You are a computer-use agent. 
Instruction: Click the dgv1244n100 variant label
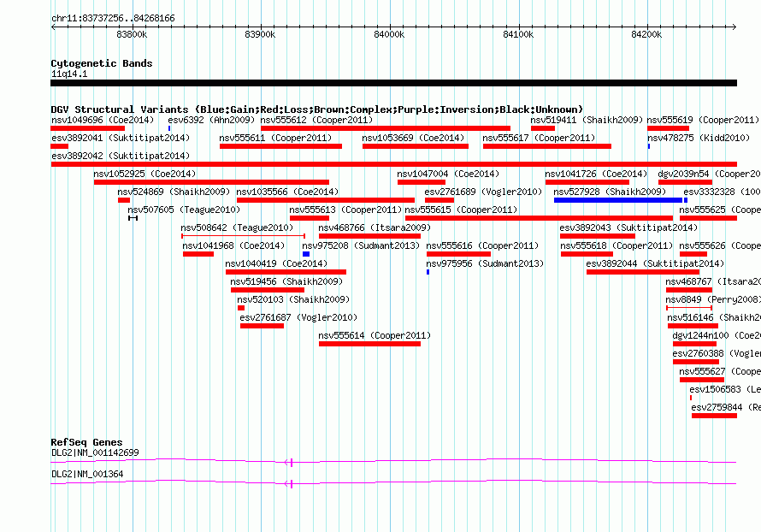(x=717, y=335)
